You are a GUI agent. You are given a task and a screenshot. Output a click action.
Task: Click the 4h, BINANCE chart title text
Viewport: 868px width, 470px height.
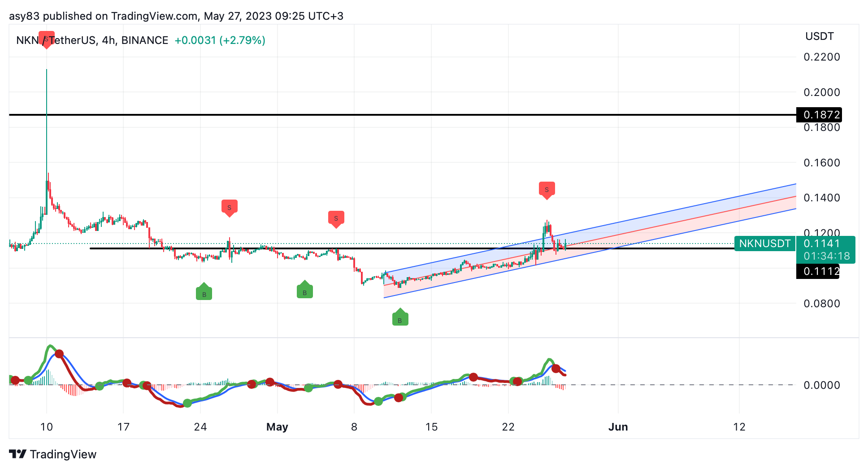[x=135, y=40]
